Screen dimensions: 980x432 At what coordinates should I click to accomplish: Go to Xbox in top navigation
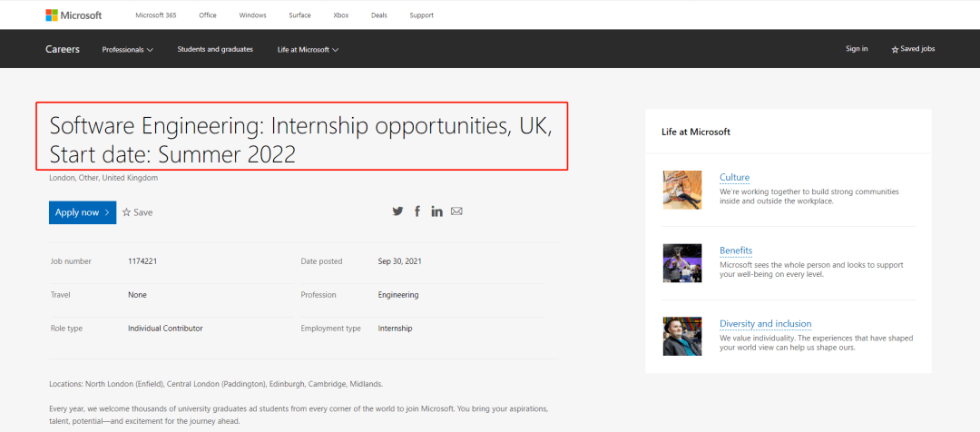[341, 15]
